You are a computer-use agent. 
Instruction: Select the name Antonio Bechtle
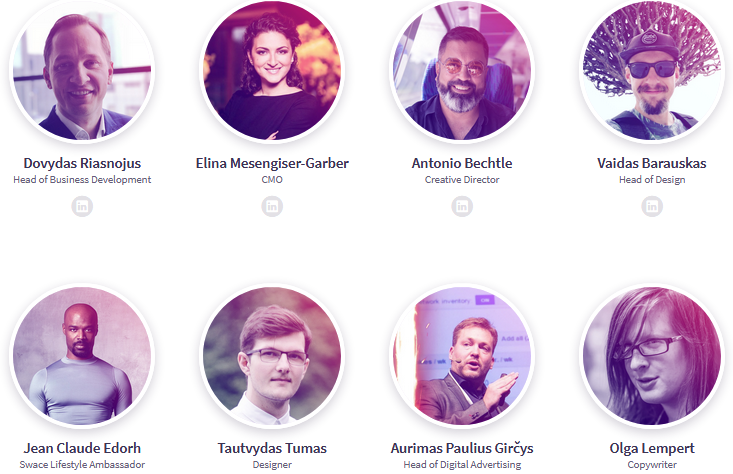tap(462, 163)
